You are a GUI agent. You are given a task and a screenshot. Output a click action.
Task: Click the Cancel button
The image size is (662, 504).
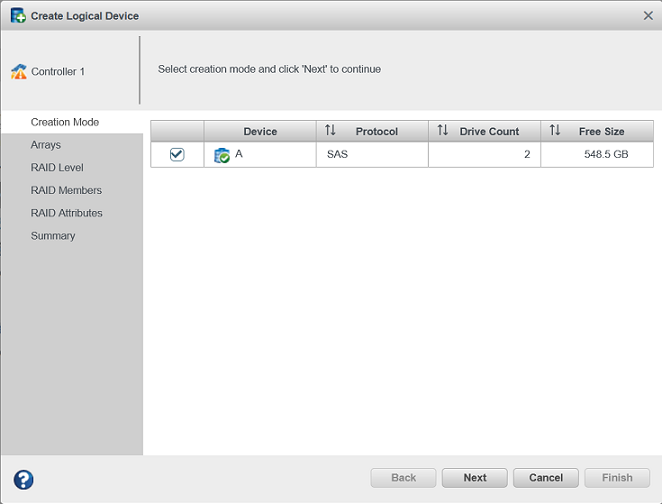(x=546, y=478)
